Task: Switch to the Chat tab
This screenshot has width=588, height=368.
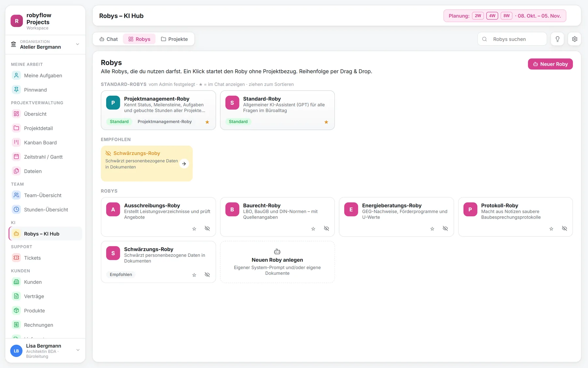Action: tap(109, 39)
